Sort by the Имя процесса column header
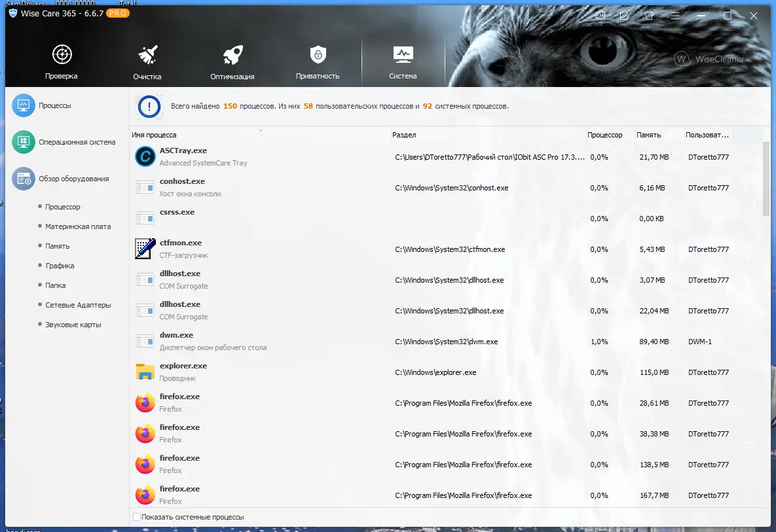 coord(154,135)
